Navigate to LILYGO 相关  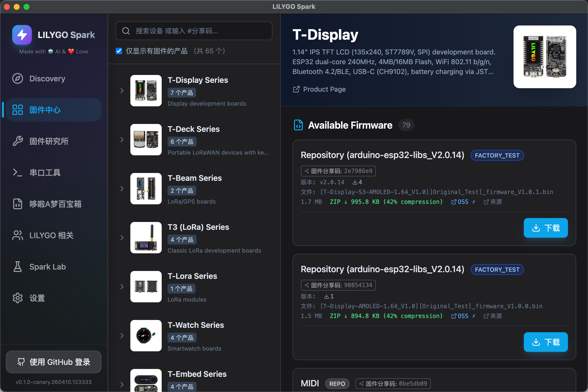click(54, 235)
